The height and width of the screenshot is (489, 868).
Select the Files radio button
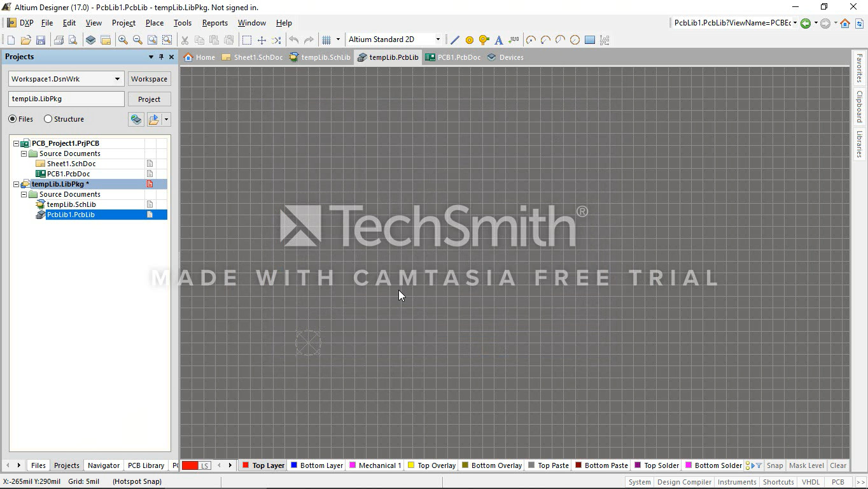[13, 119]
